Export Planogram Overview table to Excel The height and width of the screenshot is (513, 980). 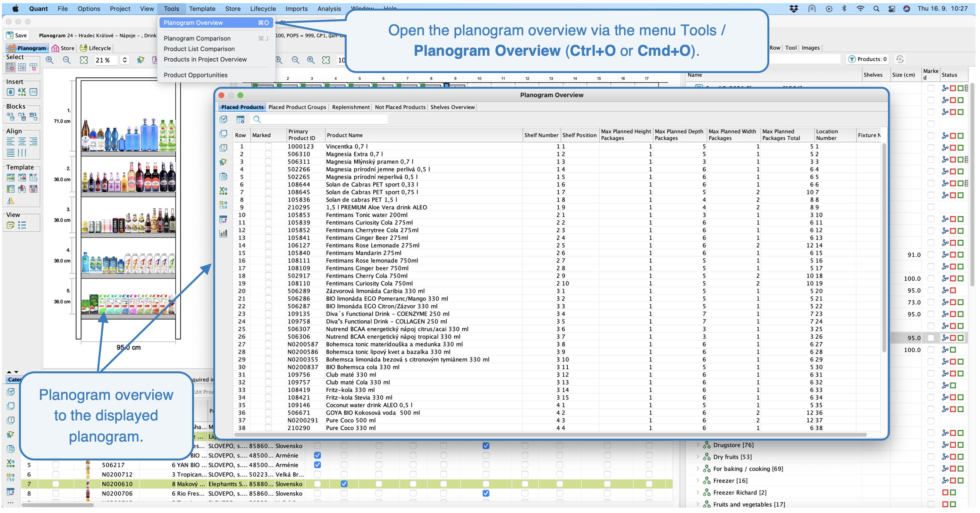coord(224,191)
